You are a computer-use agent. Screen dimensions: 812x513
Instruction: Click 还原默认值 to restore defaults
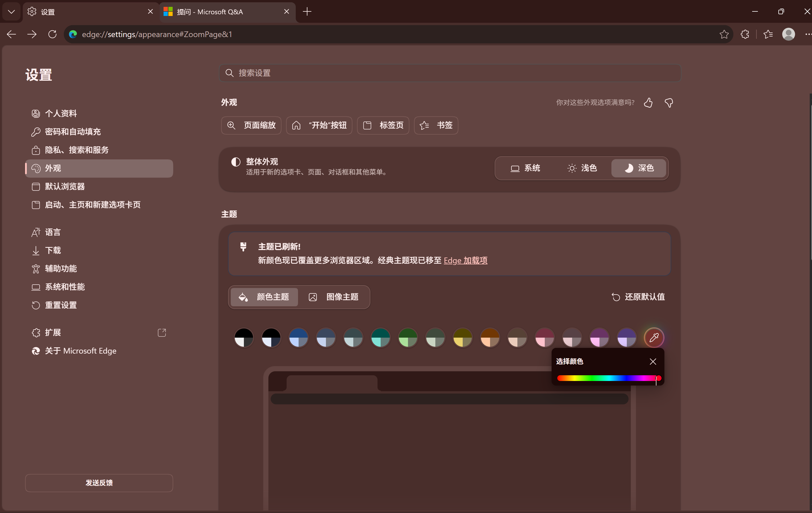(638, 297)
